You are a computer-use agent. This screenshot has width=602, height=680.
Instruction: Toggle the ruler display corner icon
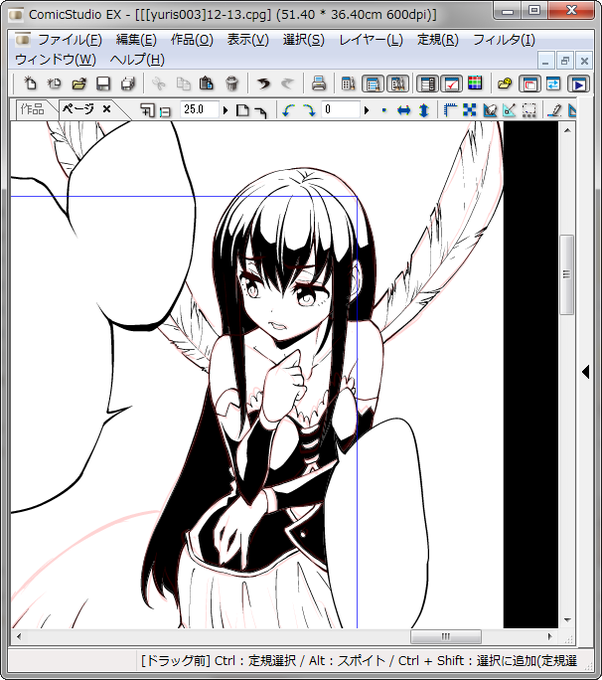point(451,110)
